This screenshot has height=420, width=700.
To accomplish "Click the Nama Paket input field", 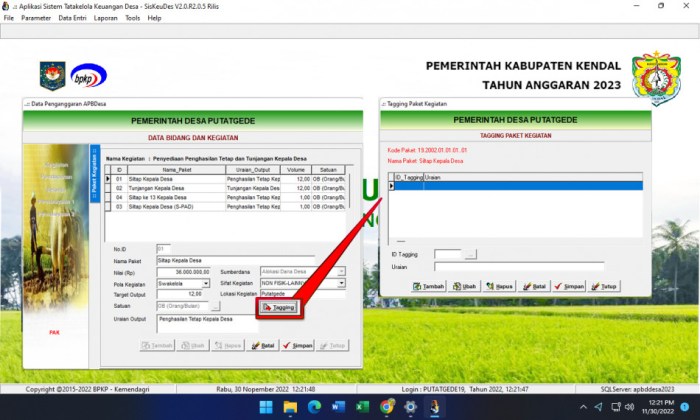I will coord(236,261).
